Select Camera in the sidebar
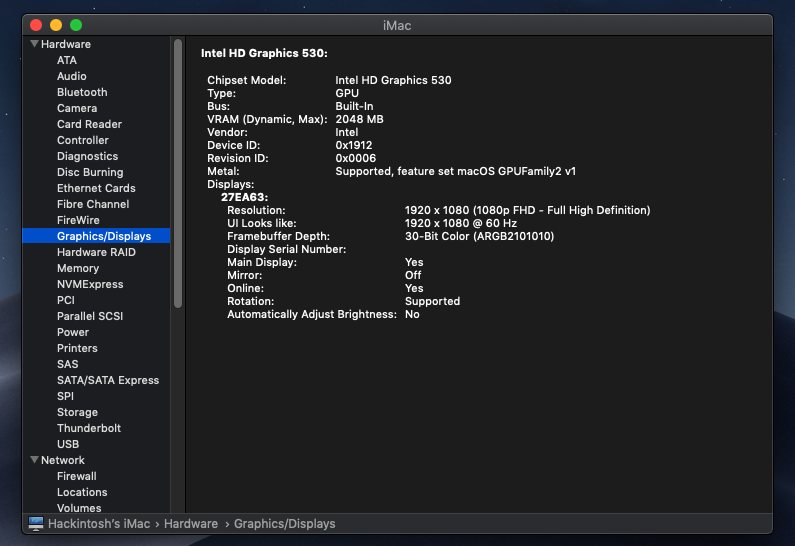The image size is (795, 546). (x=77, y=108)
